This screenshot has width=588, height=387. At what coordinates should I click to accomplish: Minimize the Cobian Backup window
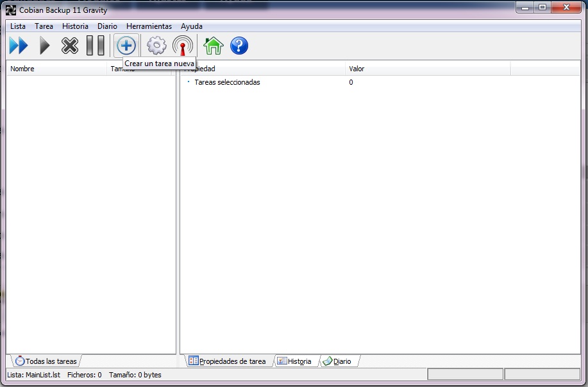pyautogui.click(x=525, y=8)
